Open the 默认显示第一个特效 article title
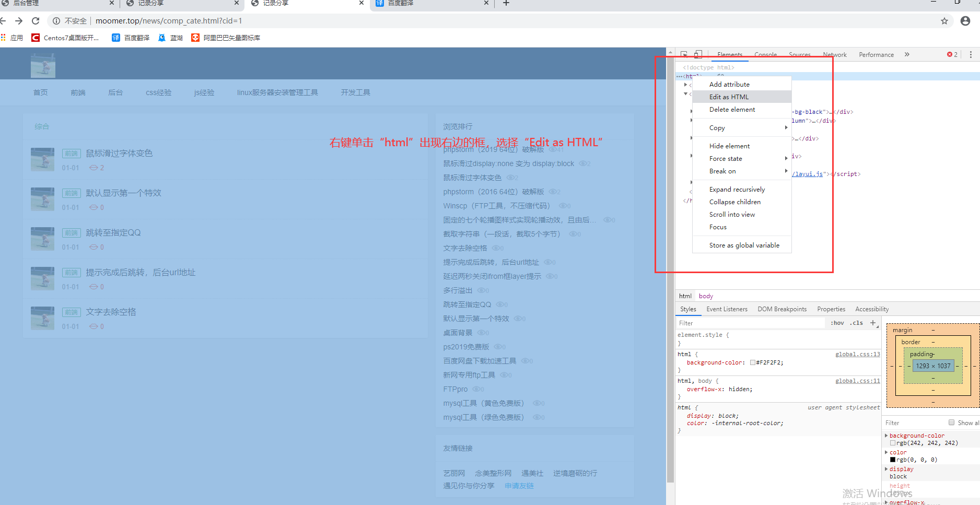The image size is (980, 505). click(x=124, y=193)
